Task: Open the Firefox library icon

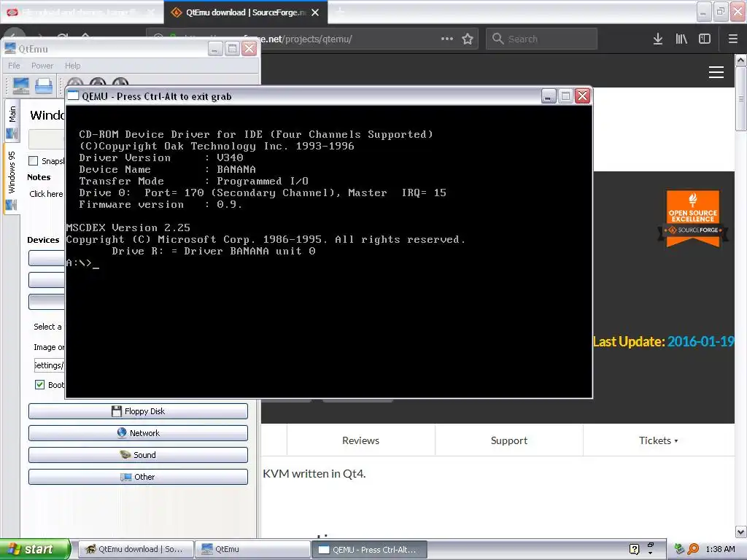Action: (x=681, y=39)
